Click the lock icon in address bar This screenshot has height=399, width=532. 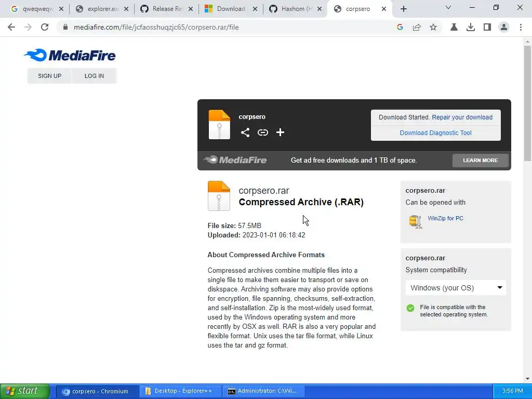[65, 27]
